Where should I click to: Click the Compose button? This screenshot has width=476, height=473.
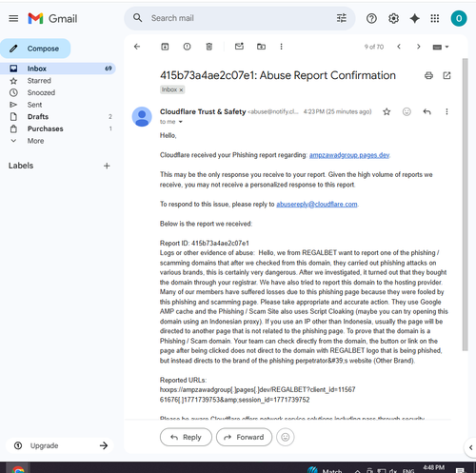click(x=35, y=49)
